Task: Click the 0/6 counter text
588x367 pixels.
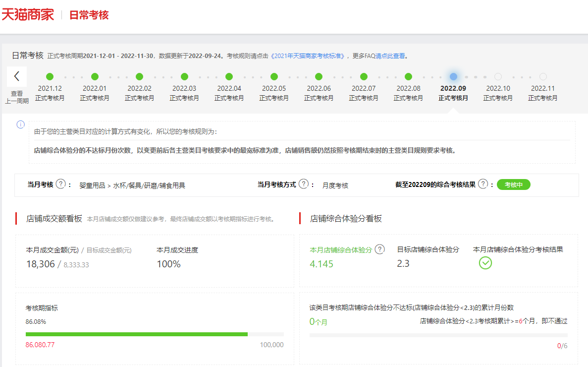Action: [x=562, y=346]
